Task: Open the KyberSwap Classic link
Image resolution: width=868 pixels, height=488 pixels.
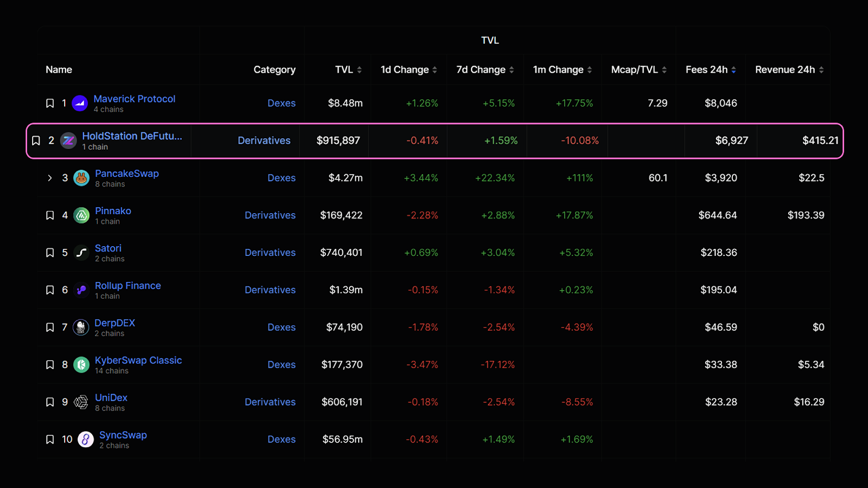Action: point(138,361)
